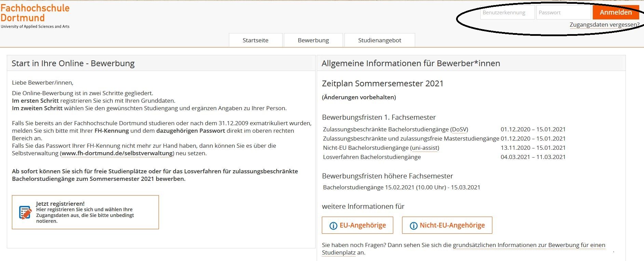Open the Zugangsdaten vergessen? link
Viewport: 644px width, 261px height.
click(x=604, y=25)
